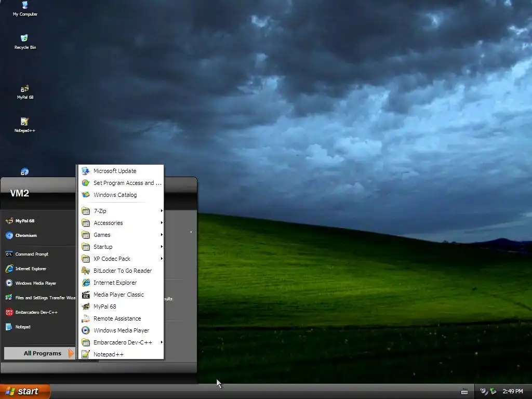The height and width of the screenshot is (399, 532).
Task: Select the MyPal 68 desktop shortcut
Action: [25, 91]
